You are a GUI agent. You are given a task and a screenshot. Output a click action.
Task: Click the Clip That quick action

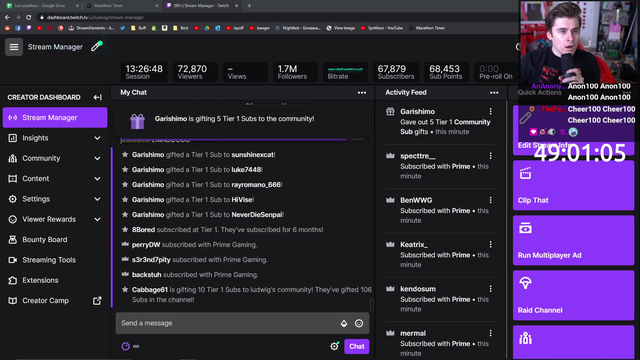click(x=573, y=186)
